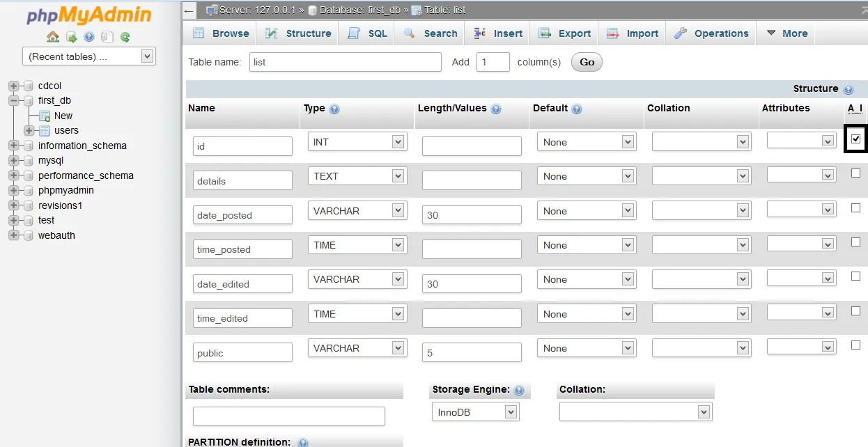Check the A_I checkbox for date_posted
The image size is (868, 447).
click(x=855, y=207)
